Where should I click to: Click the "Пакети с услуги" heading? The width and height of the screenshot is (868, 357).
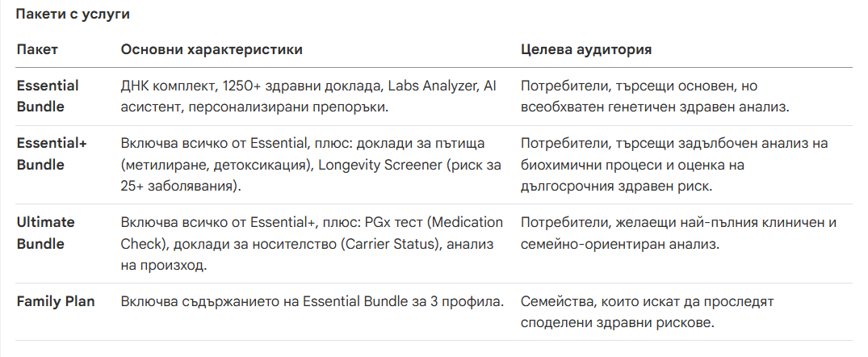73,15
